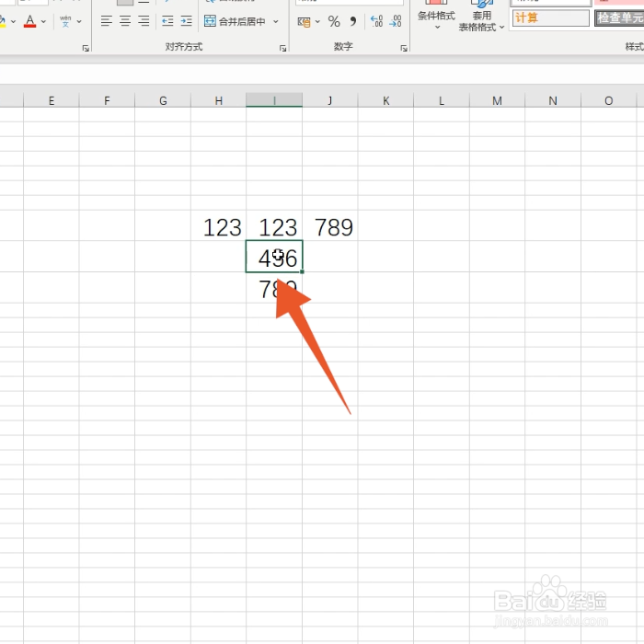Expand the phonetic guide options arrow
The height and width of the screenshot is (644, 644).
79,21
